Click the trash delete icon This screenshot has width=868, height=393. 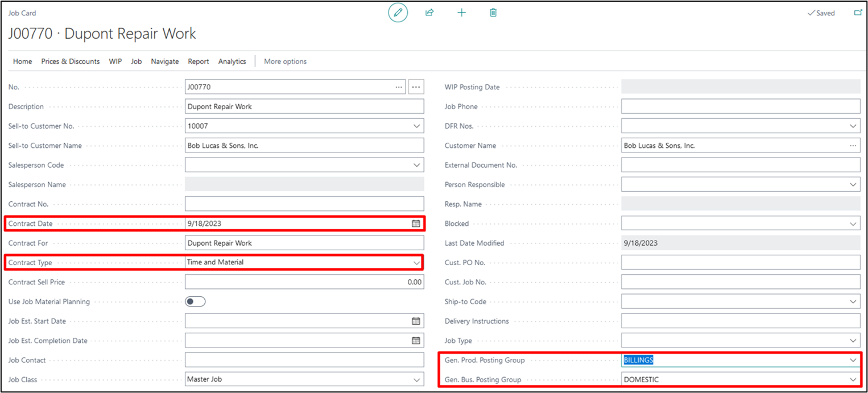point(493,13)
